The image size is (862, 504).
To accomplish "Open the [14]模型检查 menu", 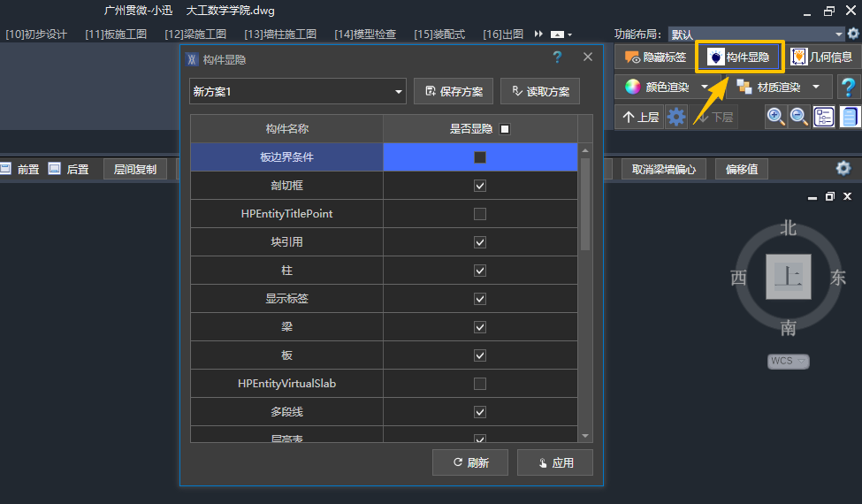I will pyautogui.click(x=365, y=34).
